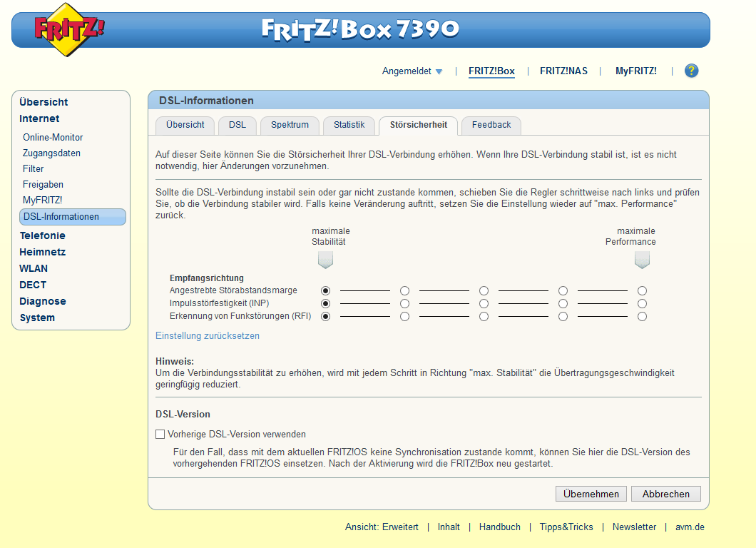
Task: Open MyFRITZ! entry in sidebar
Action: coord(42,201)
